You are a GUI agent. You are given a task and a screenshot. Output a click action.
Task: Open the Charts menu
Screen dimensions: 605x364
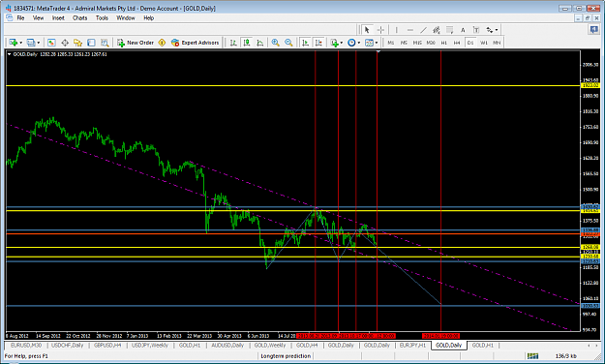click(80, 17)
